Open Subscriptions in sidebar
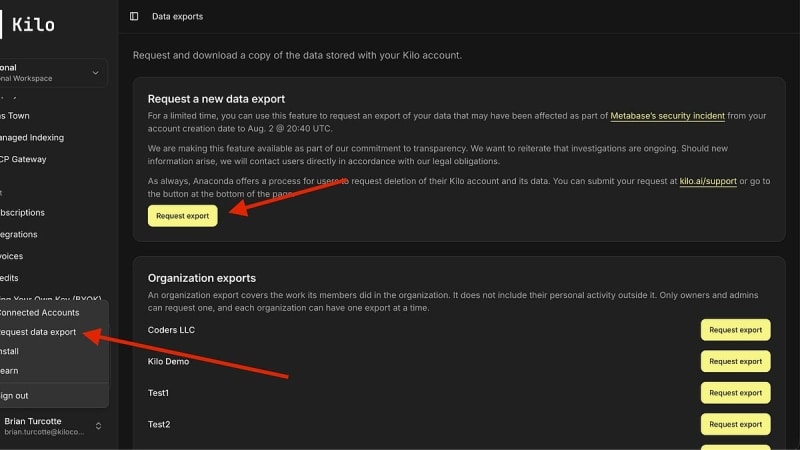This screenshot has width=800, height=450. click(x=22, y=213)
